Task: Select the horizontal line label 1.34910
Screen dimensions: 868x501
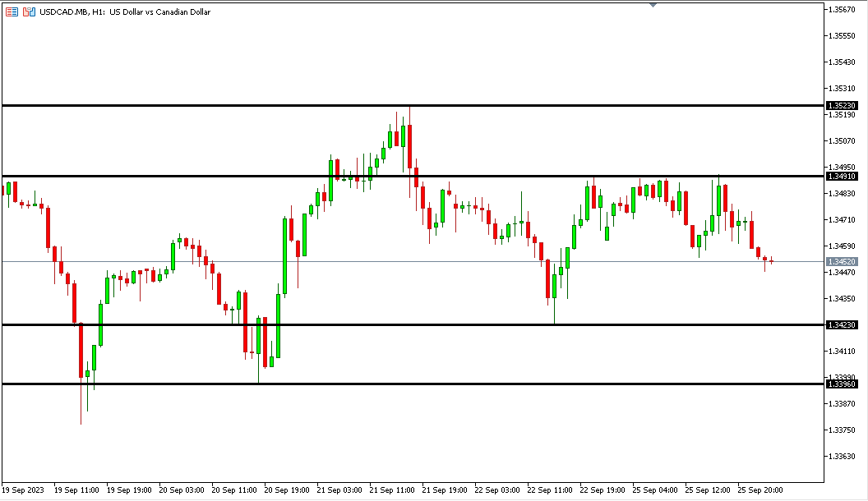Action: 842,177
